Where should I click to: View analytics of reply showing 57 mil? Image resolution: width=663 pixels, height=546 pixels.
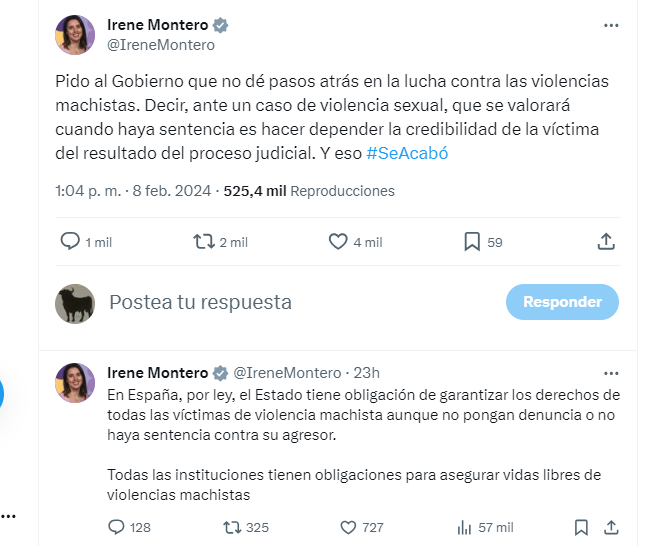pyautogui.click(x=464, y=527)
